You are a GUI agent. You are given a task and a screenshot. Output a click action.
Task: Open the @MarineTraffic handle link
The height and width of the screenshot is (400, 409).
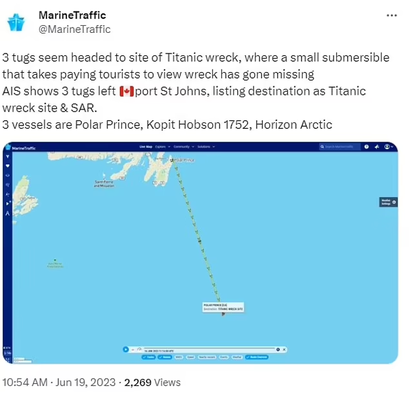point(74,29)
